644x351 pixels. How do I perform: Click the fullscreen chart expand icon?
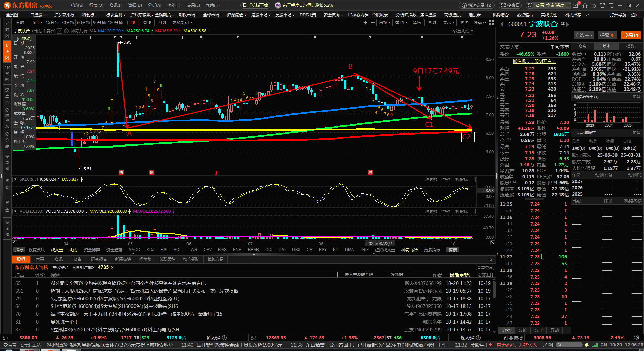click(491, 23)
